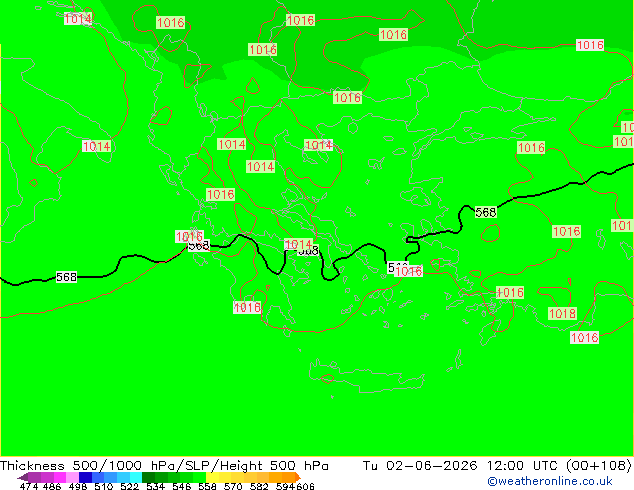Click the legend value 570
The height and width of the screenshot is (490, 634).
click(233, 486)
